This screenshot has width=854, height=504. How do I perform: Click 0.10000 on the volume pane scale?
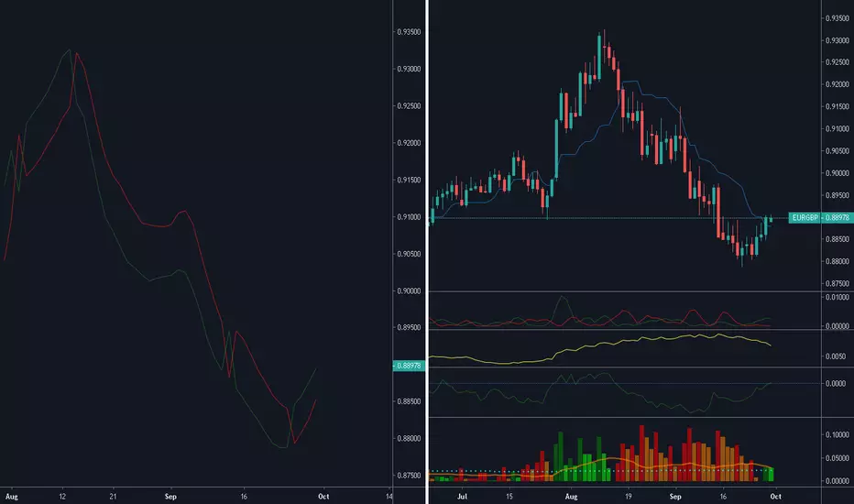[x=838, y=435]
